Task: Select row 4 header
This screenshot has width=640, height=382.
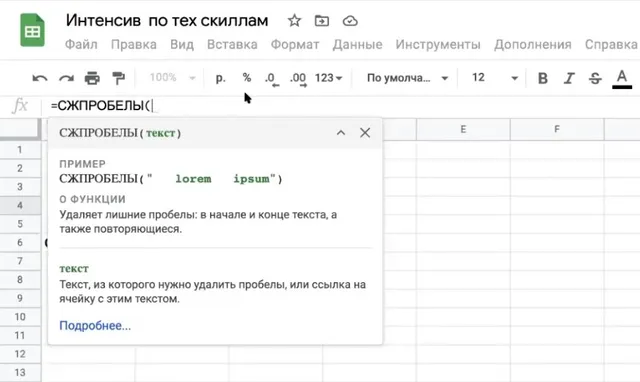Action: coord(20,205)
